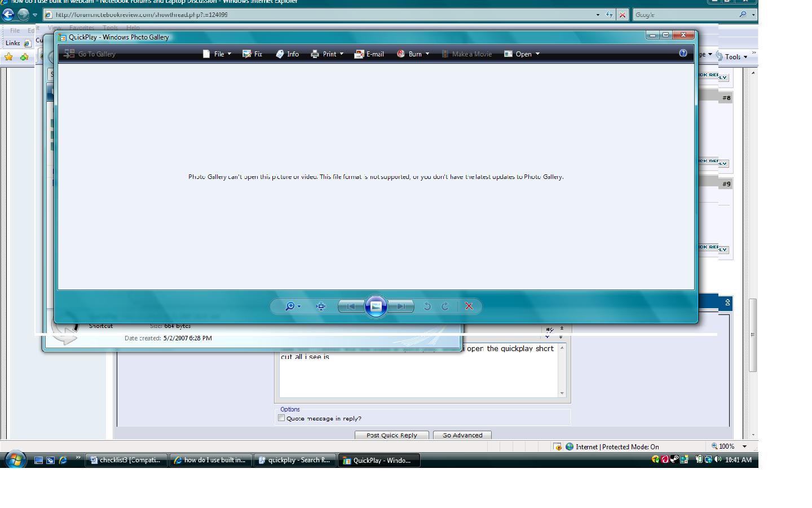
Task: Switch to the checklist3 taskbar button
Action: pyautogui.click(x=127, y=460)
